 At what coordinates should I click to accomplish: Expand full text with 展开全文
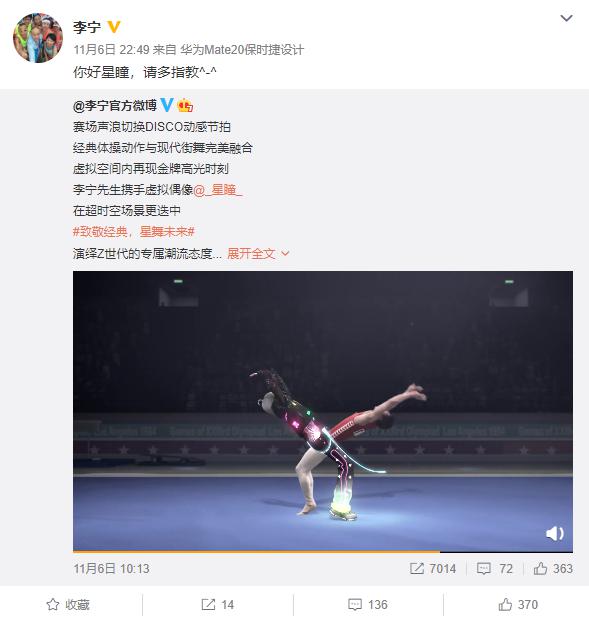(x=258, y=253)
